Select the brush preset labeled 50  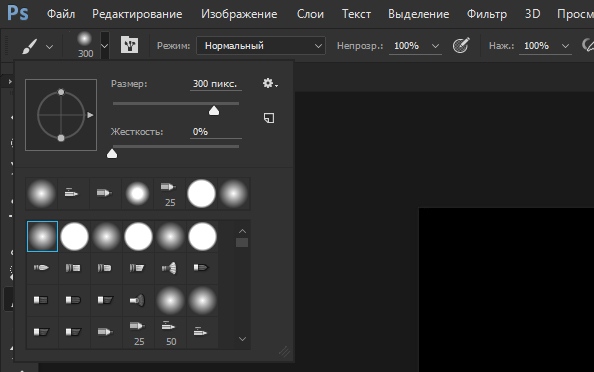pos(170,333)
